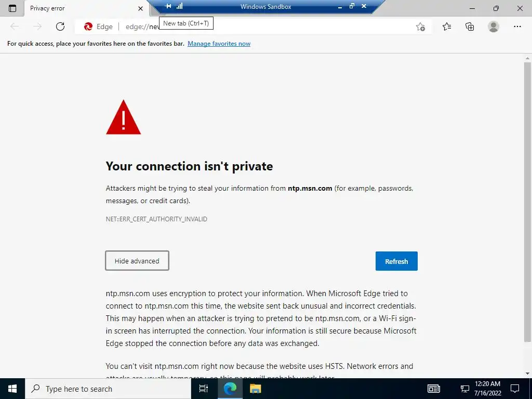
Task: Click the page vertical scrollbar thumb
Action: [x=527, y=202]
